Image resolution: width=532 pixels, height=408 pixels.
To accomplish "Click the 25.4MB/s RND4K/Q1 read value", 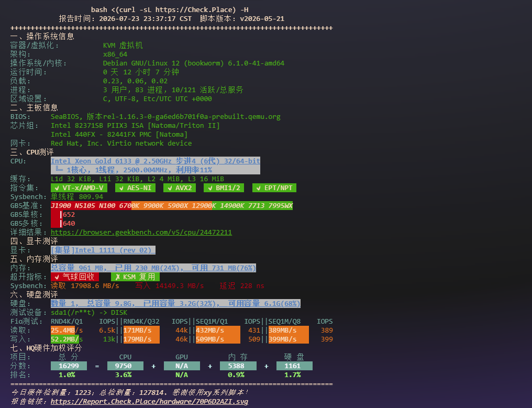I will click(67, 330).
